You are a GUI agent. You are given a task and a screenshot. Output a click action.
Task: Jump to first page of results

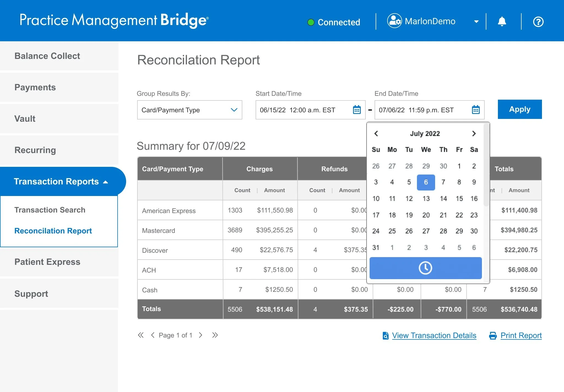point(141,335)
